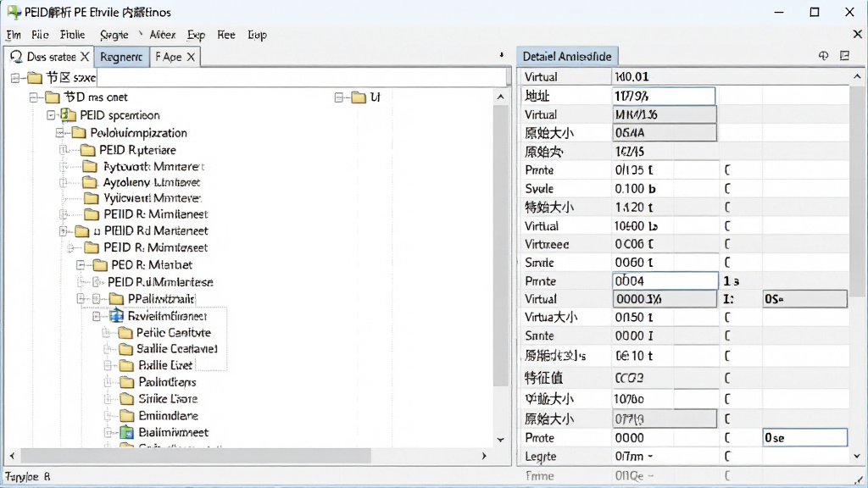Switch to the "Regnerc" tab
This screenshot has height=488, width=868.
pyautogui.click(x=121, y=57)
